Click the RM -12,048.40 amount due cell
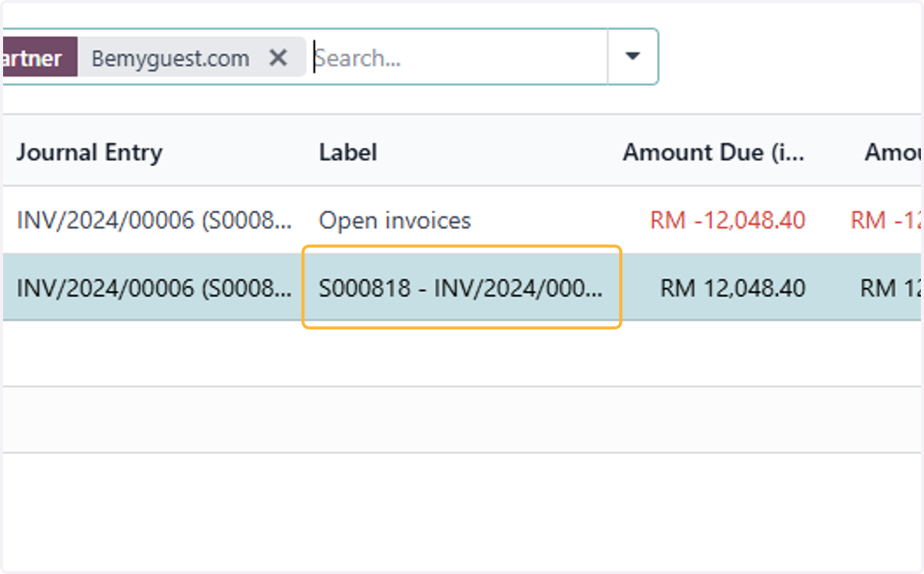Image resolution: width=924 pixels, height=574 pixels. (x=728, y=221)
